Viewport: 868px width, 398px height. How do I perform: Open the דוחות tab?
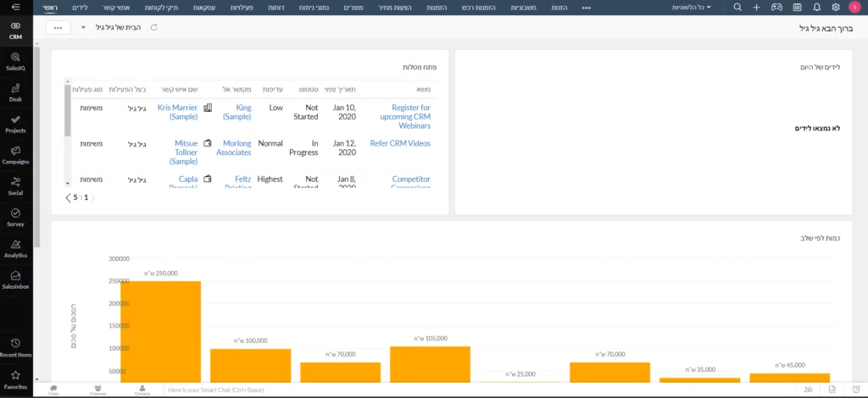click(275, 8)
